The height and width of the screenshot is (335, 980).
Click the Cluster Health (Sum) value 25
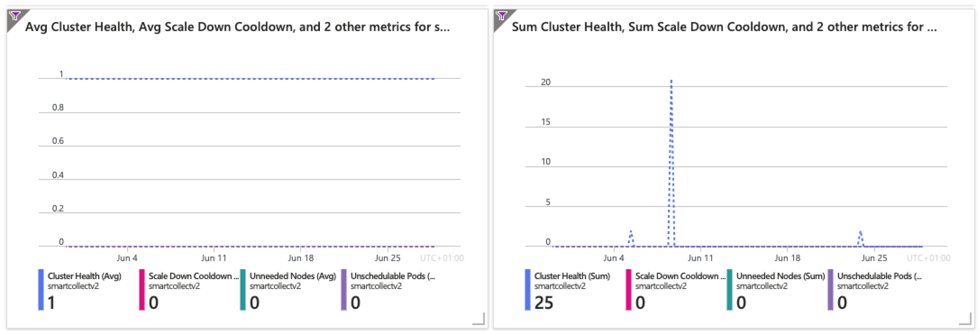[544, 303]
